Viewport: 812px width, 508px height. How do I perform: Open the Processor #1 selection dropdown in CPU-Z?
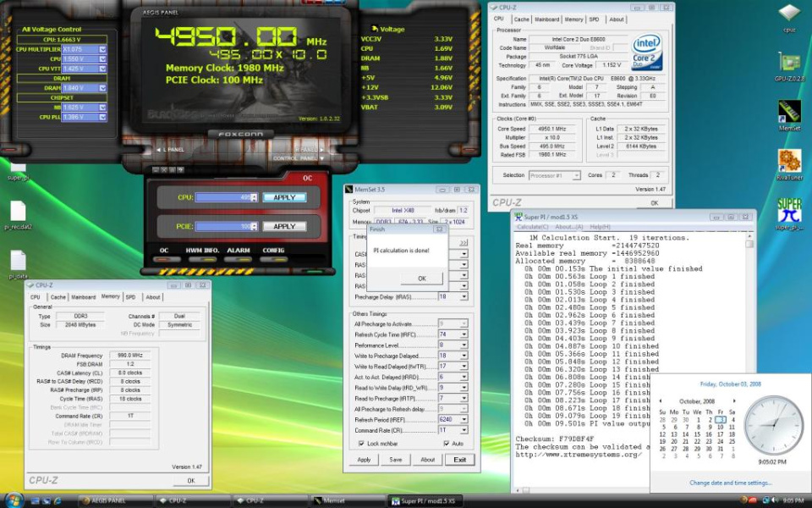pyautogui.click(x=576, y=176)
